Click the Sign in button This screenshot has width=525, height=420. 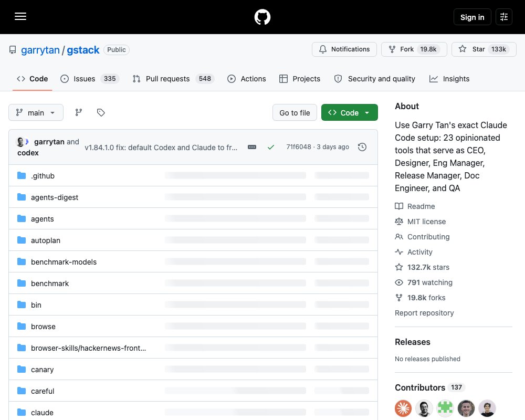pyautogui.click(x=472, y=17)
